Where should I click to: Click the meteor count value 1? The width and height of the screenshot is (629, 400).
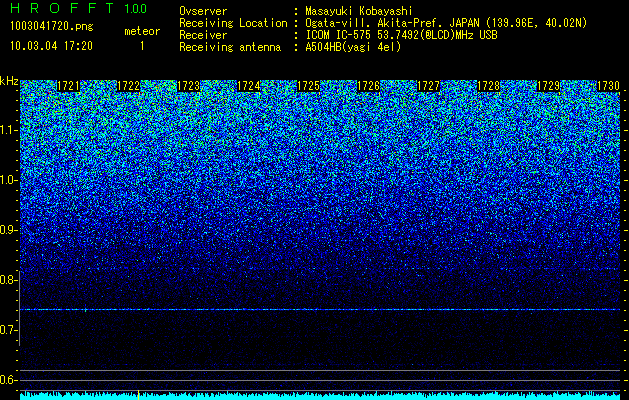point(142,46)
